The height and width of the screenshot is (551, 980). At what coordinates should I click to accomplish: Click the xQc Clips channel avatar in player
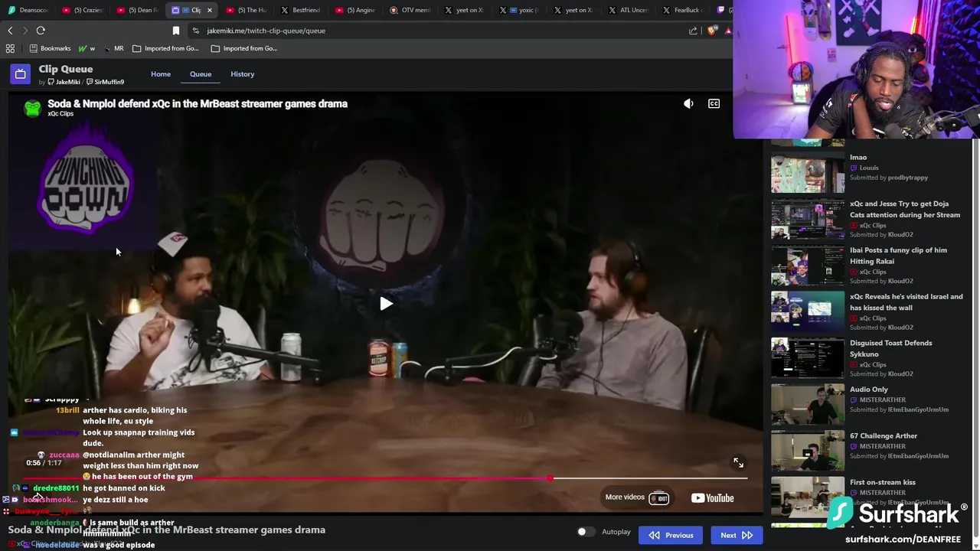(32, 108)
